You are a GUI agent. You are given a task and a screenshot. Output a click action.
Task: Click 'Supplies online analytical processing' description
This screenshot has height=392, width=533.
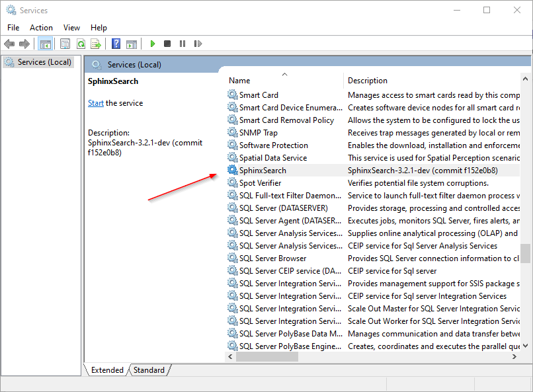pos(432,233)
